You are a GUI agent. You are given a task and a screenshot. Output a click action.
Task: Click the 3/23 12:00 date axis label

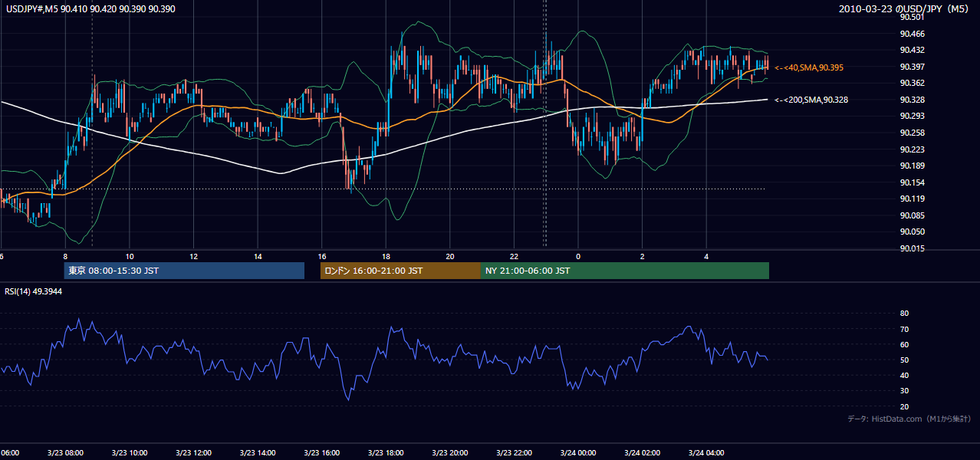pyautogui.click(x=193, y=453)
